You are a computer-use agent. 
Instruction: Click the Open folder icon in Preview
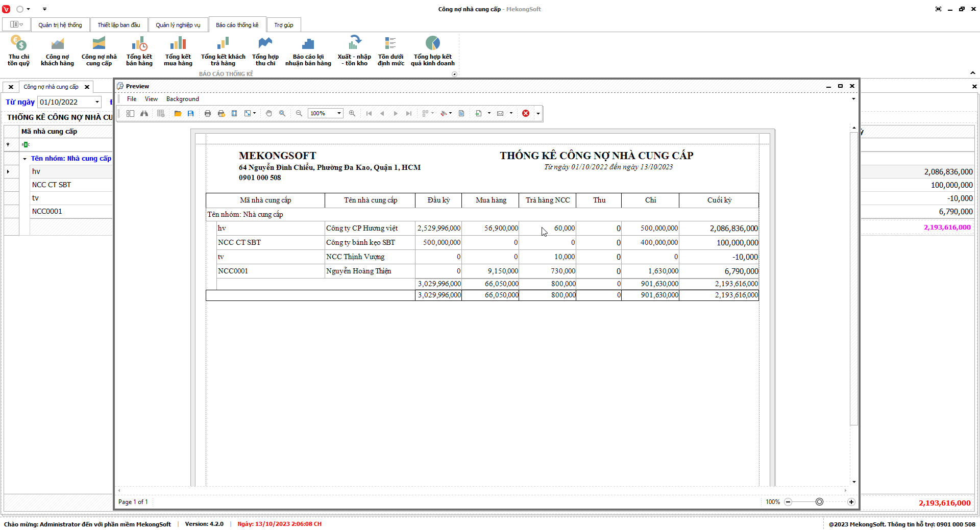click(x=178, y=113)
